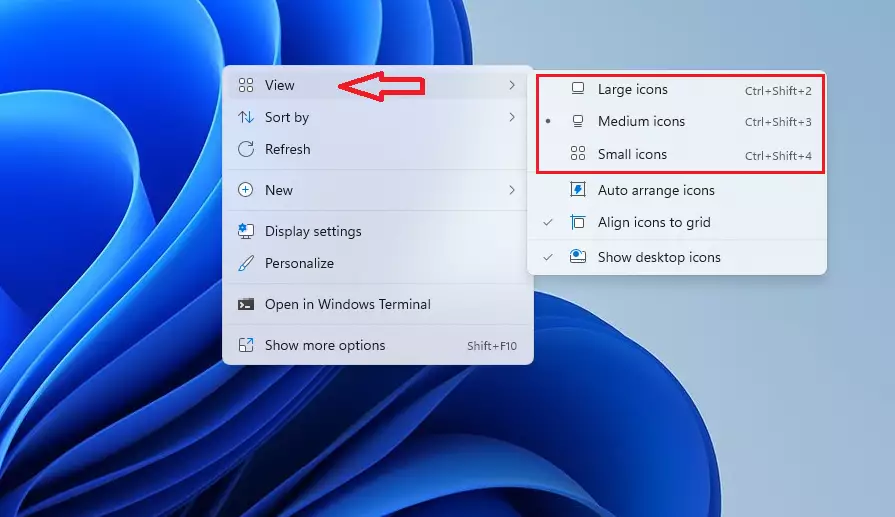
Task: Choose Personalize from the context menu
Action: tap(378, 263)
